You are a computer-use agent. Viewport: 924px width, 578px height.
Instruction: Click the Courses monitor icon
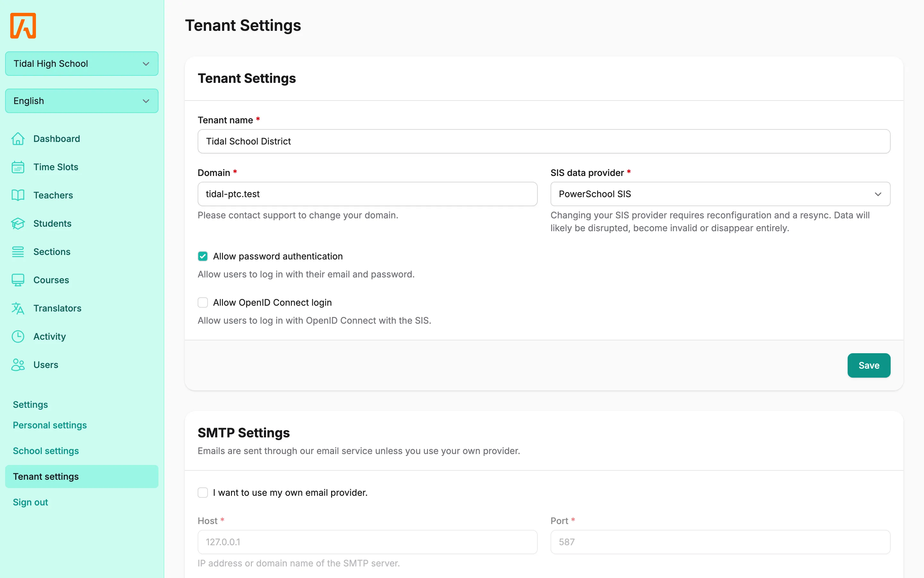coord(18,280)
